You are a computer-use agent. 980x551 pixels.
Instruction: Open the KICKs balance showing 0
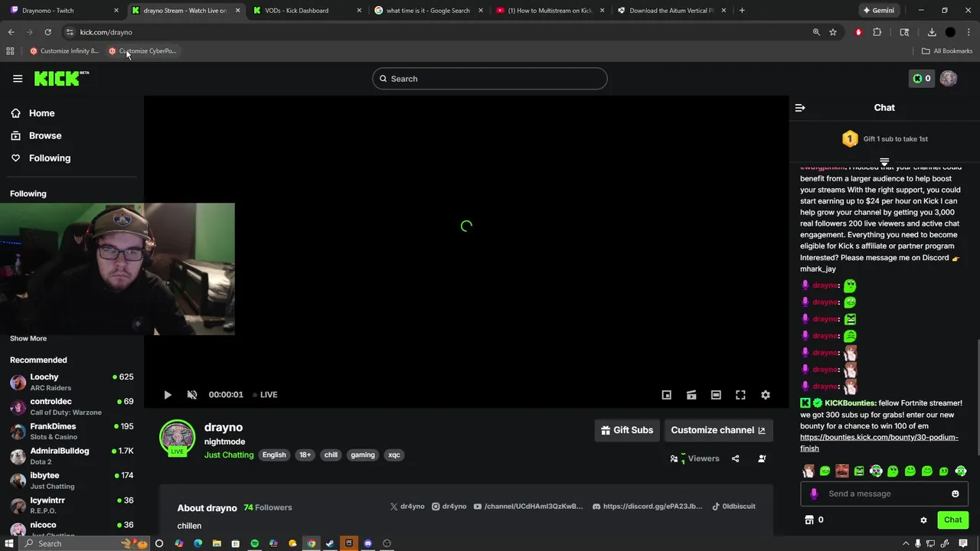pyautogui.click(x=922, y=78)
